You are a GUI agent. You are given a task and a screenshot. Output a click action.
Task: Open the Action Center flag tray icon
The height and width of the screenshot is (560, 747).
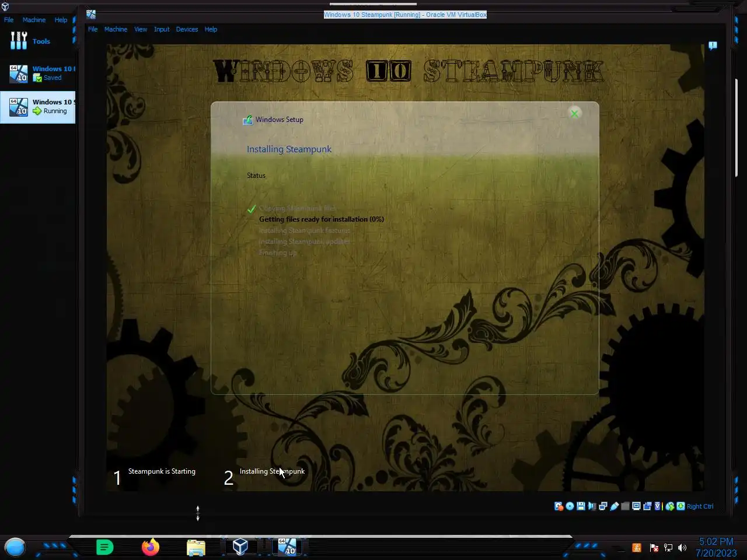click(x=654, y=548)
